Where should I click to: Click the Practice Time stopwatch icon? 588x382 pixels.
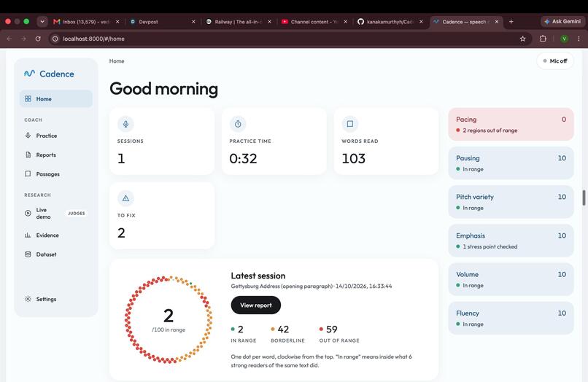click(238, 124)
